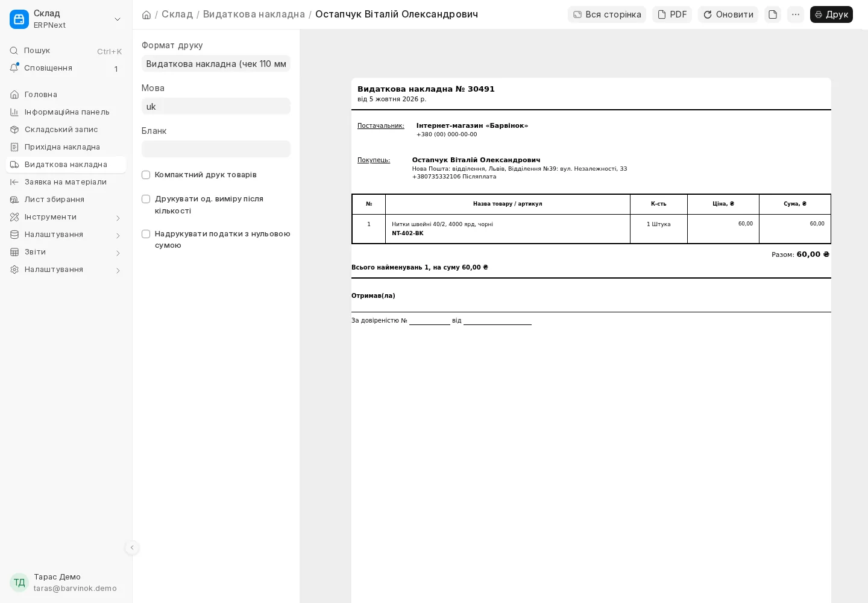Click the Звіти table icon

coord(14,252)
